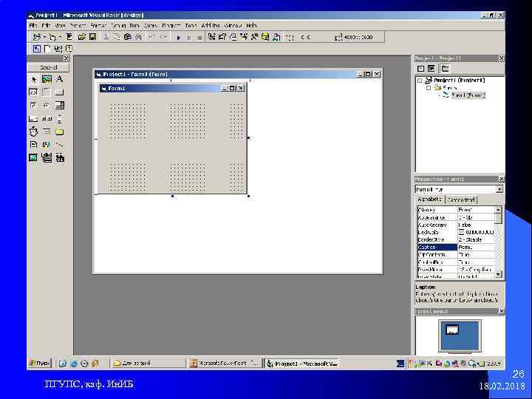
Task: Click the Redo toolbar arrow
Action: (163, 37)
